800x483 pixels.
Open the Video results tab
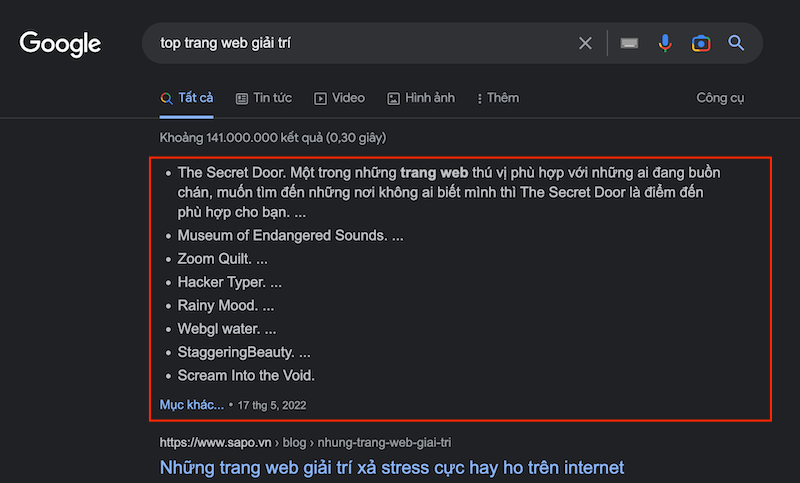pyautogui.click(x=348, y=98)
